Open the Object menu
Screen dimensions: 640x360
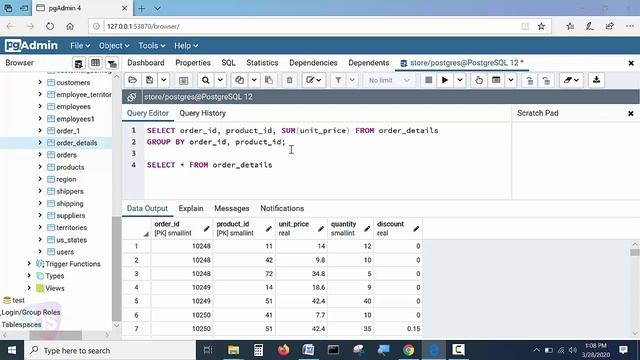pos(114,46)
